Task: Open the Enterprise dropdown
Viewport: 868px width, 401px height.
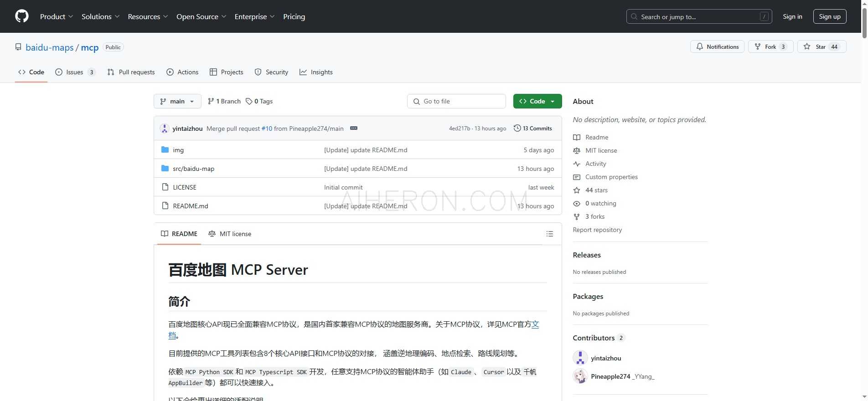Action: (255, 16)
